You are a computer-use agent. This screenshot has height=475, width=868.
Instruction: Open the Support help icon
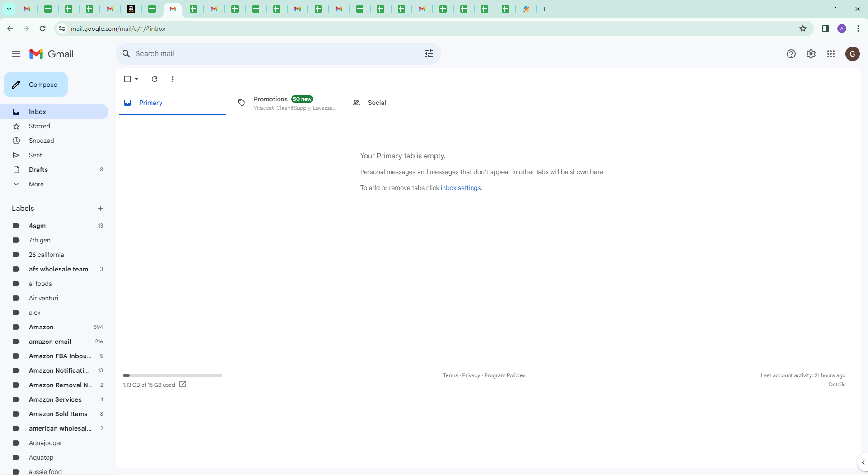791,54
